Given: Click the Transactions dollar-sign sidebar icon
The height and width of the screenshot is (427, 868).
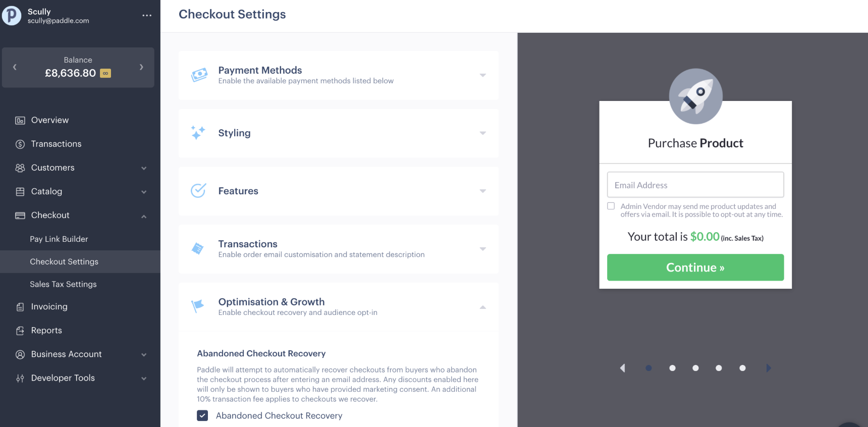Looking at the screenshot, I should pos(20,144).
